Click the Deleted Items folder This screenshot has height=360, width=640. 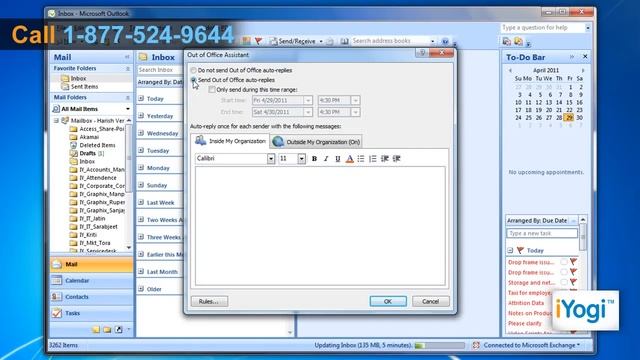click(97, 145)
